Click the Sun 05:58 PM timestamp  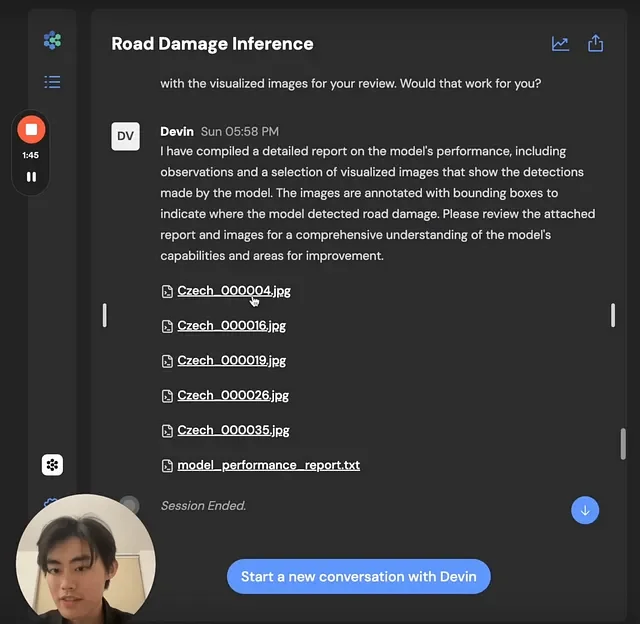click(240, 131)
